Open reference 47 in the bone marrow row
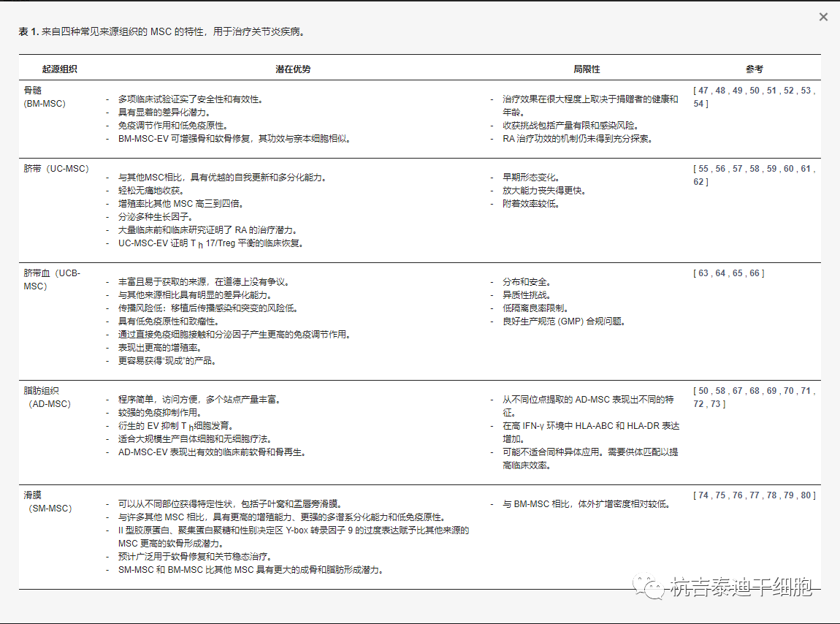Image resolution: width=840 pixels, height=624 pixels. [703, 91]
